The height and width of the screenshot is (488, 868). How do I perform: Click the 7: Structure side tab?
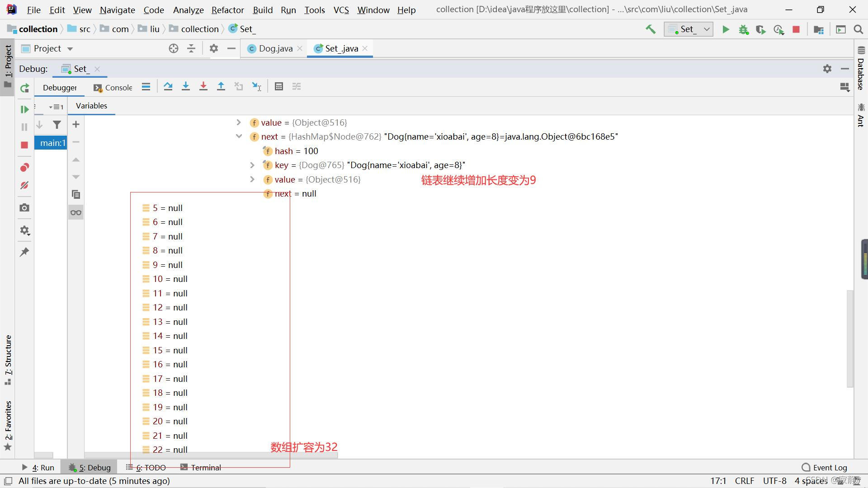tap(8, 360)
